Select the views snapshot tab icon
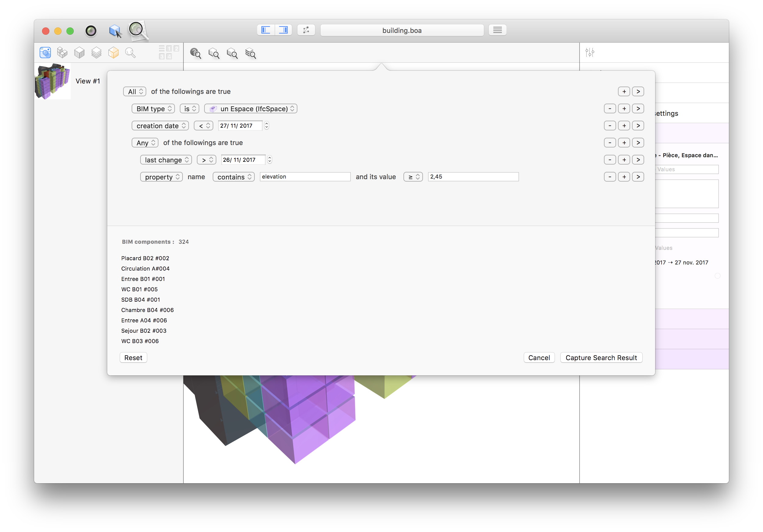763x532 pixels. tap(45, 52)
